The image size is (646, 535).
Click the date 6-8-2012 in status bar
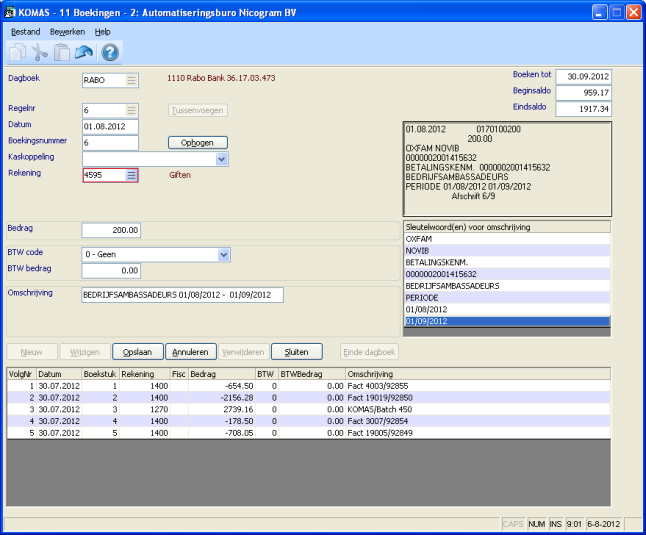(604, 524)
